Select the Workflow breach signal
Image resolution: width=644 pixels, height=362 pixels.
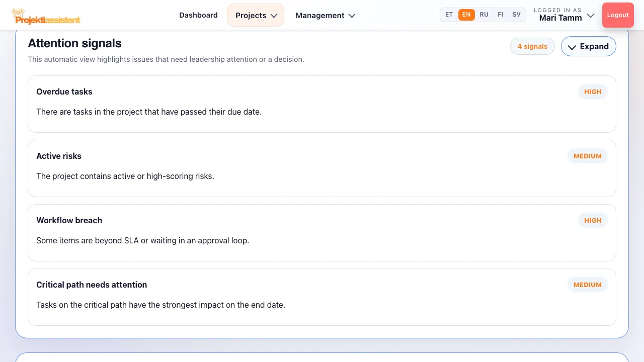coord(322,233)
